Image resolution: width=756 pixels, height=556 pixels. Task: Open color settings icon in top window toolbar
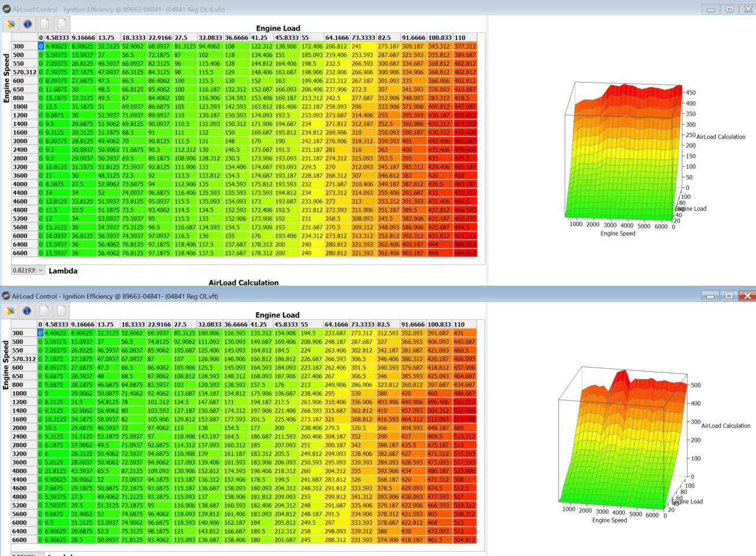coord(10,24)
